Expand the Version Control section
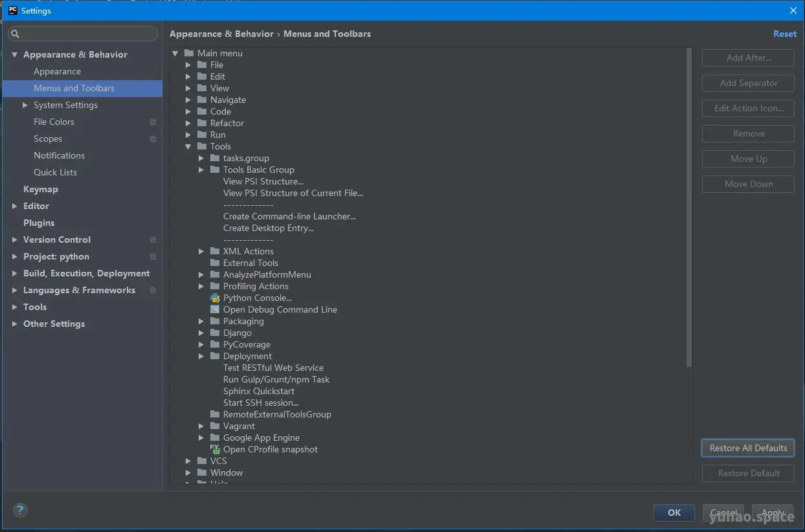805x532 pixels. point(14,239)
